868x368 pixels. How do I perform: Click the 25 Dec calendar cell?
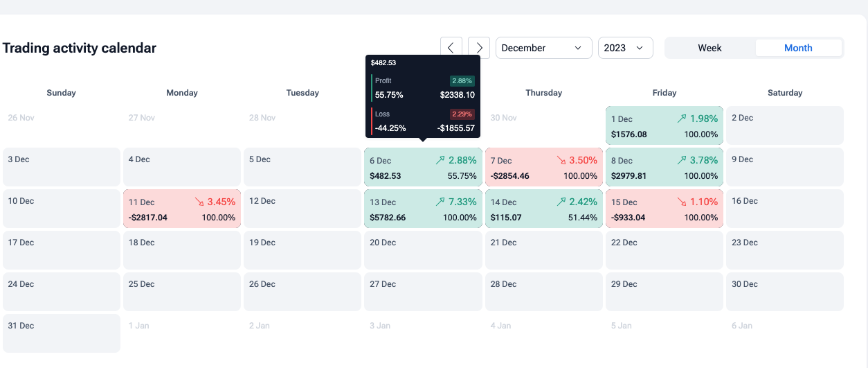tap(182, 292)
